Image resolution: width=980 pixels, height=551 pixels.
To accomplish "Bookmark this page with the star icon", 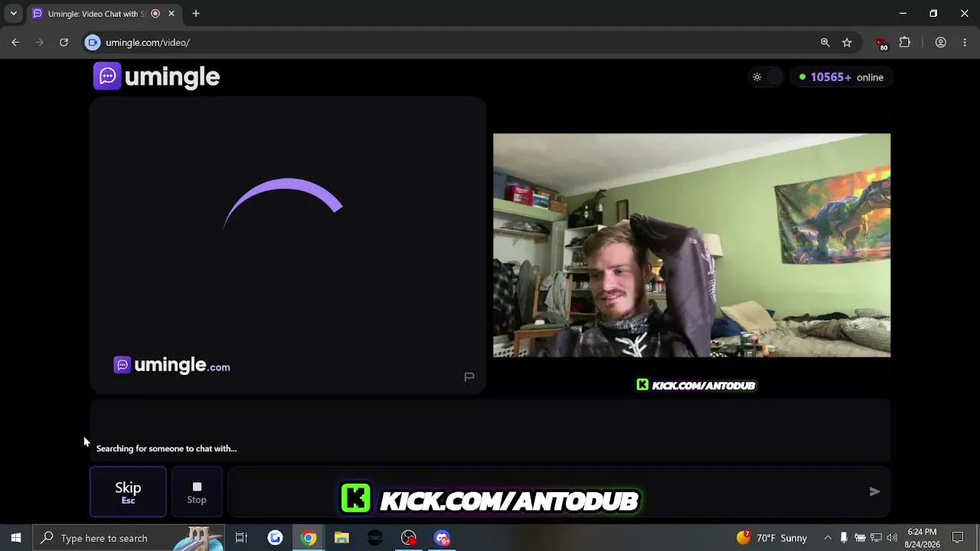I will click(x=847, y=43).
